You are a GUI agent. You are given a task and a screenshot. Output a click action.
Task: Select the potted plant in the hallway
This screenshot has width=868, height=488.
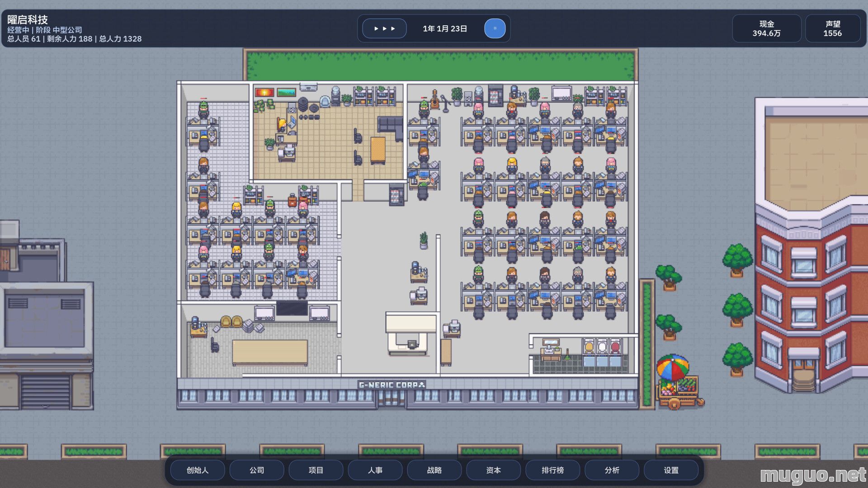point(424,240)
